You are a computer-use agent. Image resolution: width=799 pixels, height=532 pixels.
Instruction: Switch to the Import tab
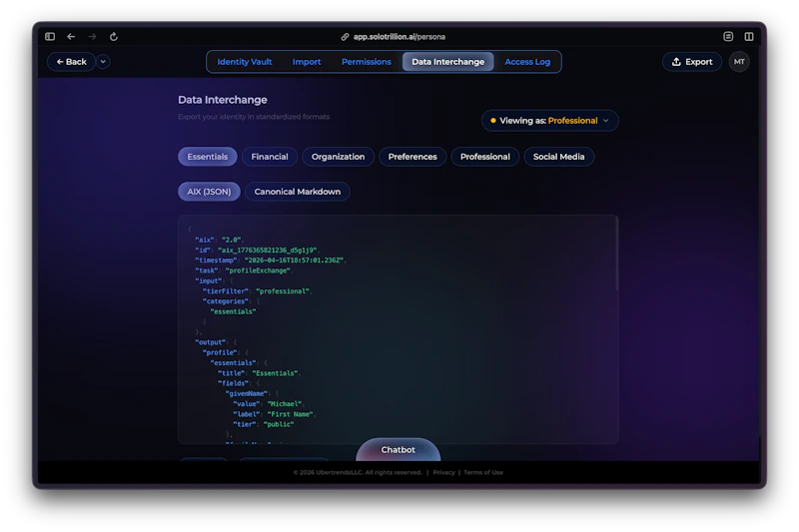tap(307, 62)
